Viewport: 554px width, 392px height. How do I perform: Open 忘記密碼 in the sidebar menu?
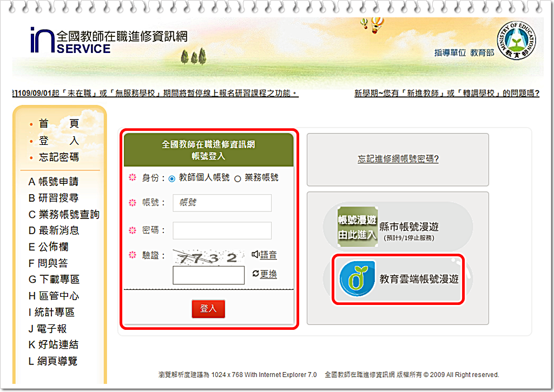(58, 157)
